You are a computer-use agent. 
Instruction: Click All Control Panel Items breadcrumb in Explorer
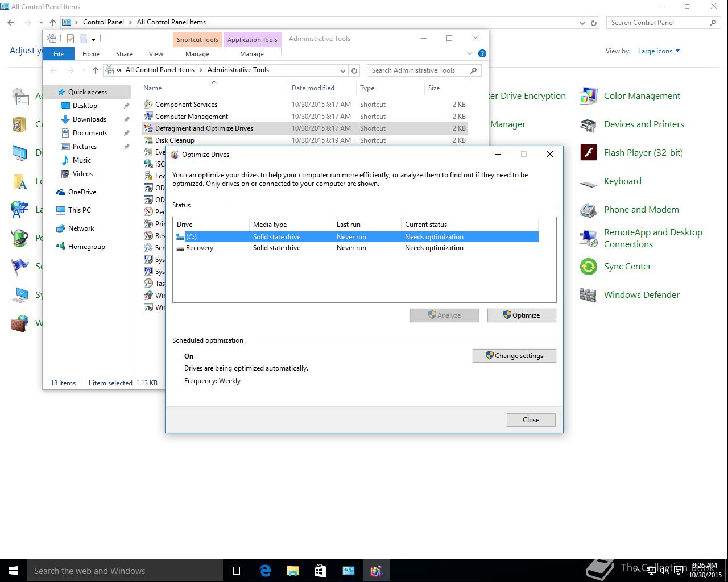pos(160,70)
